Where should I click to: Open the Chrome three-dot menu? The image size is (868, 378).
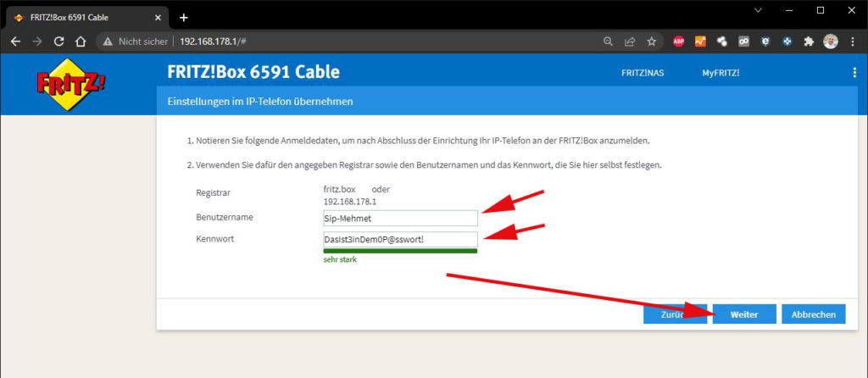[853, 42]
